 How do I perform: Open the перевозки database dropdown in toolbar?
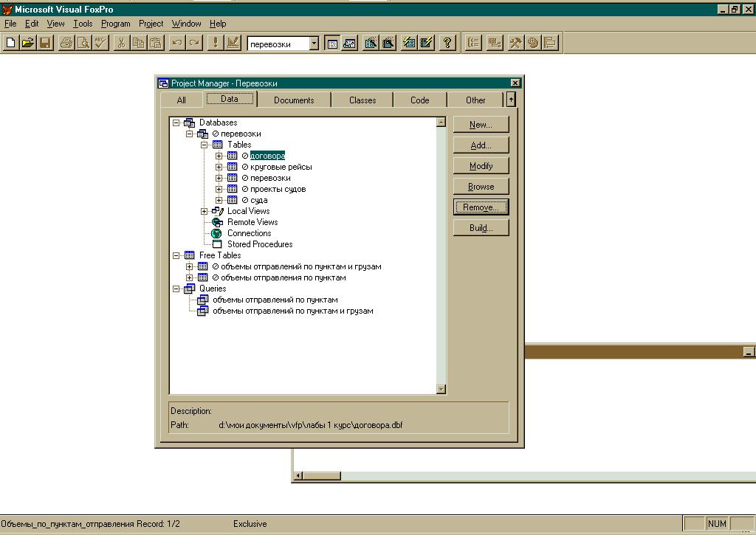pos(314,44)
